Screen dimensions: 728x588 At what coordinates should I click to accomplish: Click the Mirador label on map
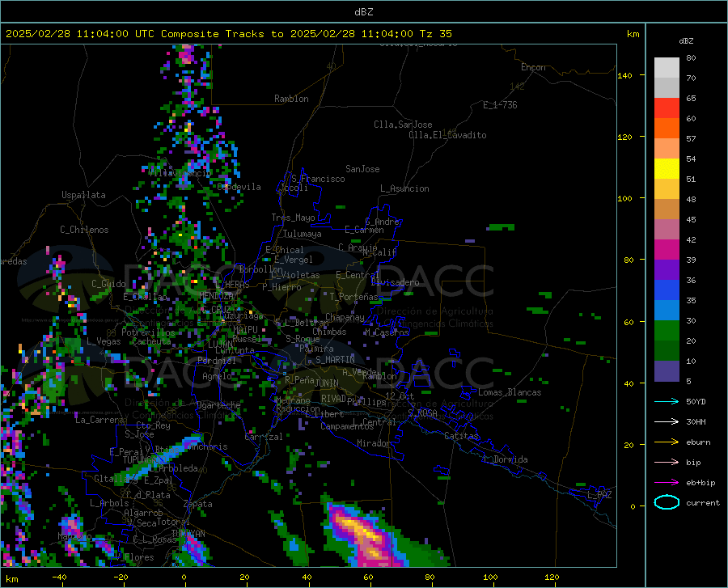pyautogui.click(x=375, y=444)
